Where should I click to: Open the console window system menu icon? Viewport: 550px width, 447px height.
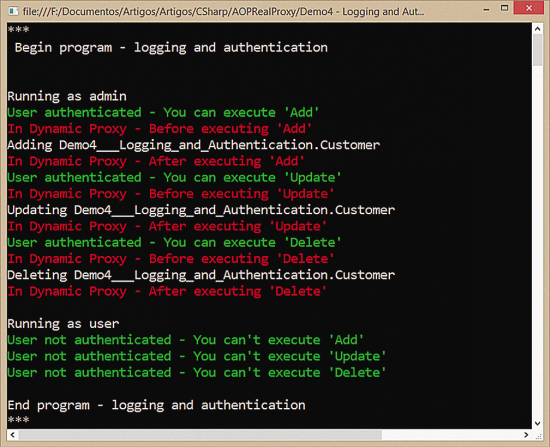[x=13, y=11]
